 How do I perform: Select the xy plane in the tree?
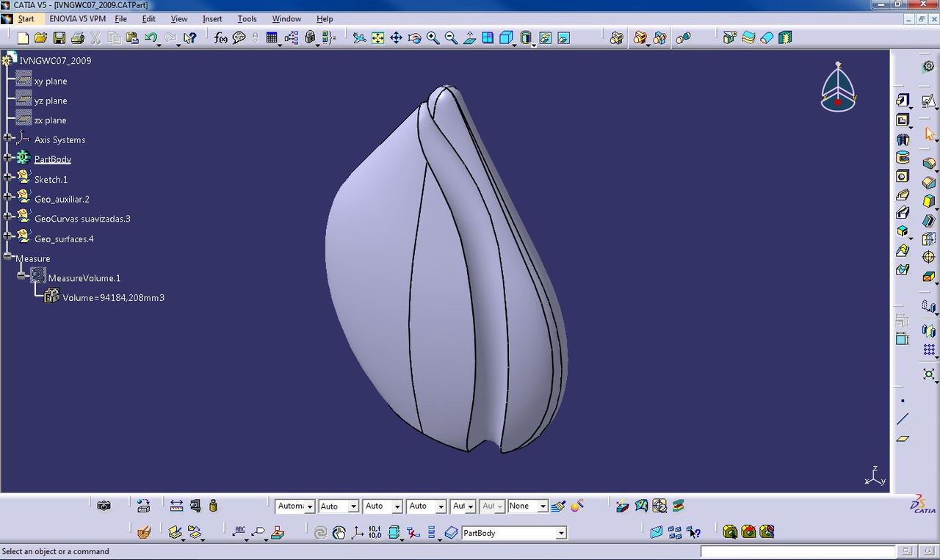50,81
